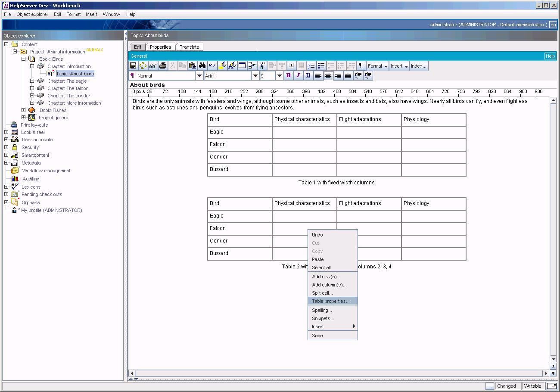Switch to the Translate tab
This screenshot has width=560, height=392.
pyautogui.click(x=189, y=47)
